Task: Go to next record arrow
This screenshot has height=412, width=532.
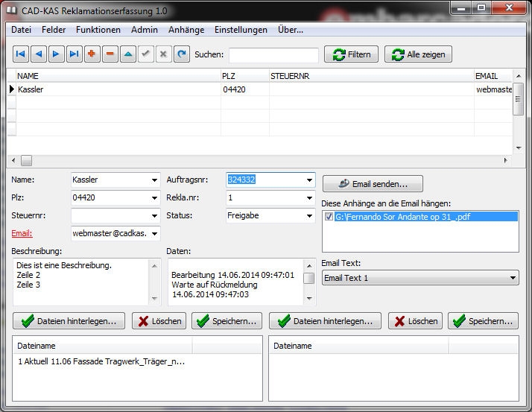Action: click(x=57, y=54)
